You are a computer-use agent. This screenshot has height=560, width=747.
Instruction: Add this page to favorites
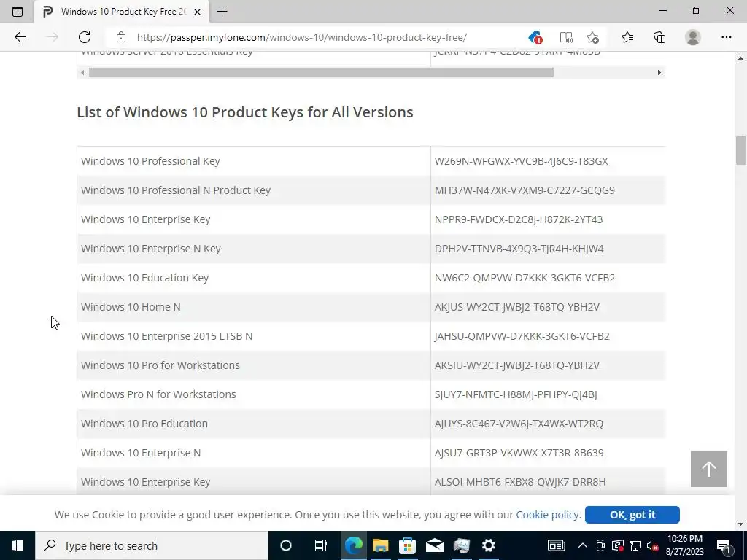click(592, 37)
